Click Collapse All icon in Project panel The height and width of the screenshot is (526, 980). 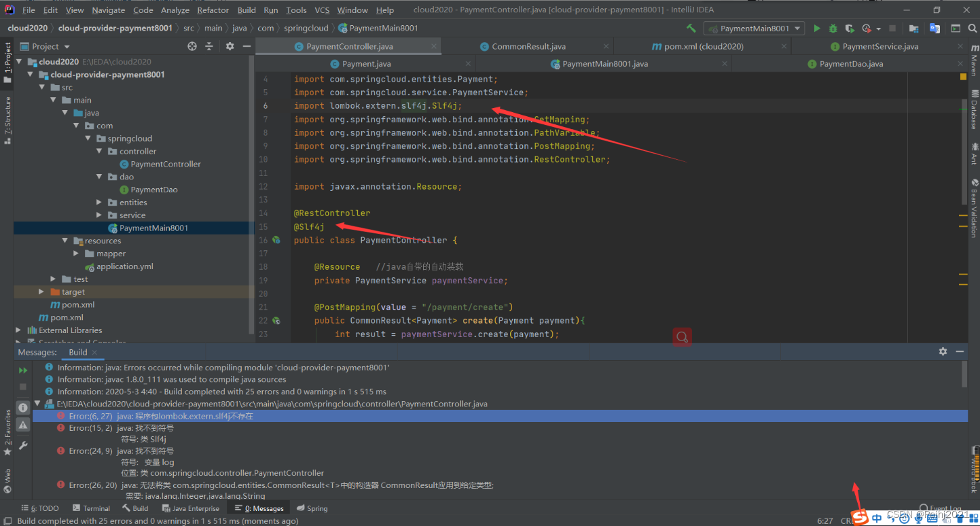(x=209, y=46)
